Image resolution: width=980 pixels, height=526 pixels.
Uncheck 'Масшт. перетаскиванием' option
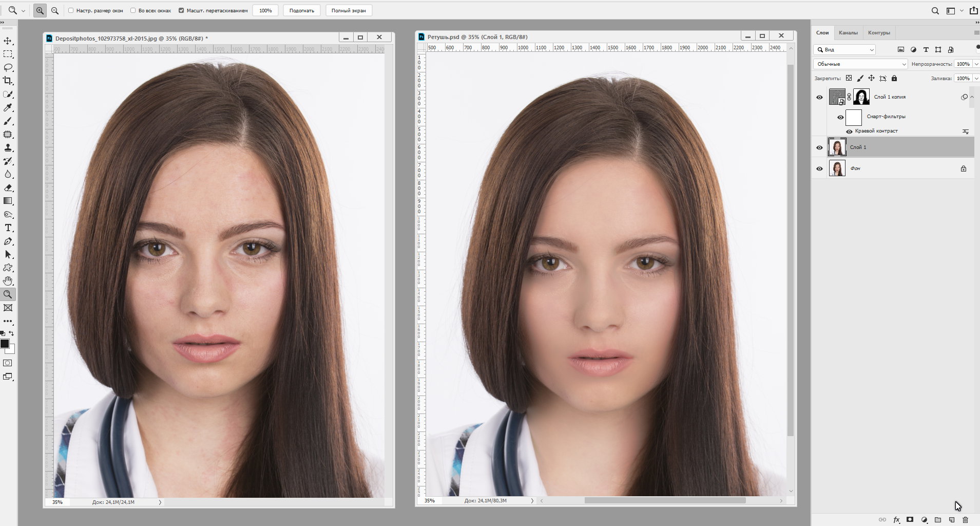point(181,10)
